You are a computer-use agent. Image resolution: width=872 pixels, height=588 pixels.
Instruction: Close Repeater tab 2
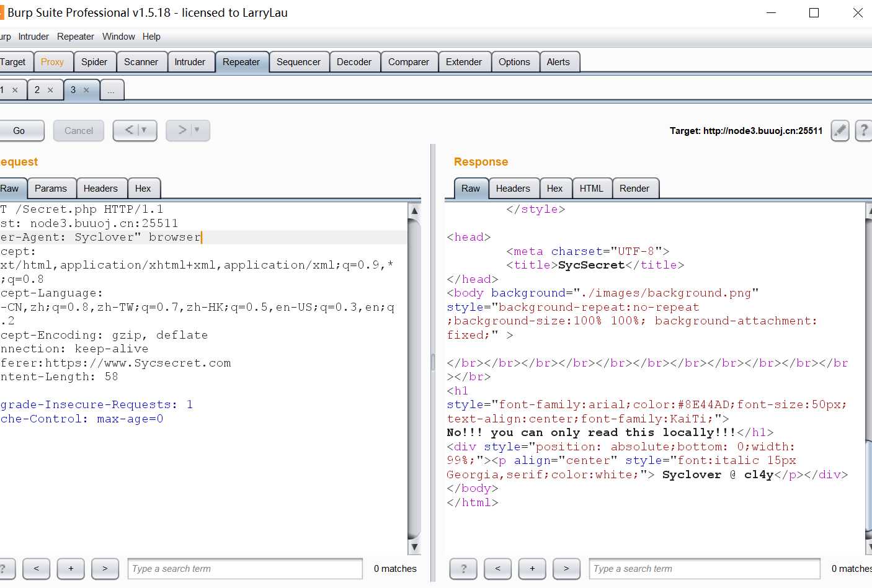50,90
